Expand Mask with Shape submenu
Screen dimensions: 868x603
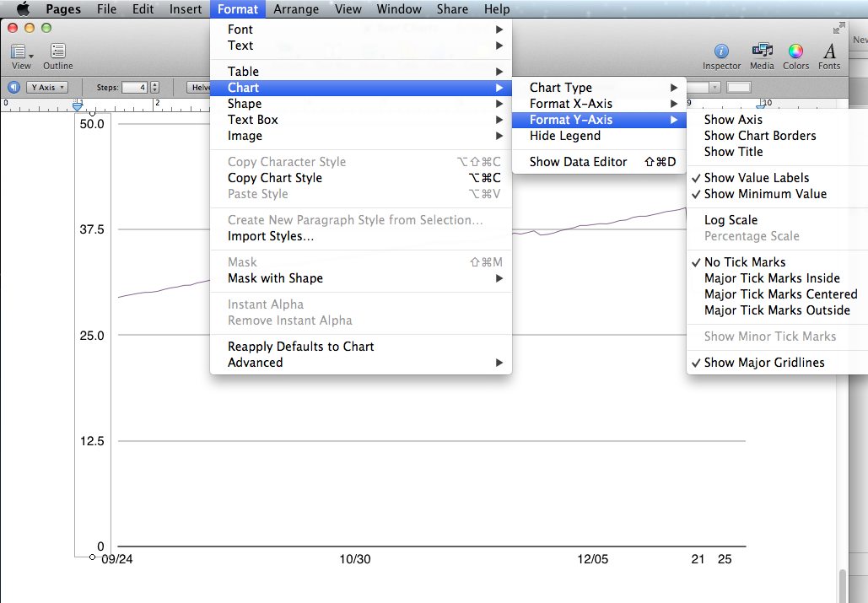361,277
